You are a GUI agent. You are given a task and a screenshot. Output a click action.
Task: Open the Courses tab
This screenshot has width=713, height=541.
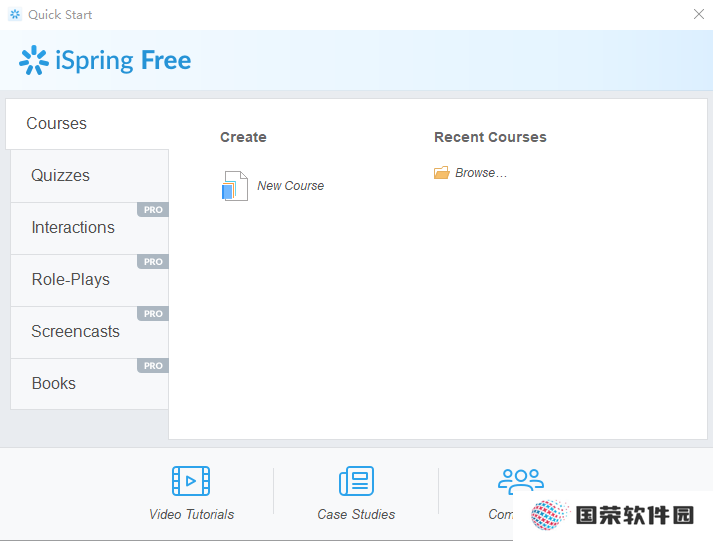(x=87, y=124)
